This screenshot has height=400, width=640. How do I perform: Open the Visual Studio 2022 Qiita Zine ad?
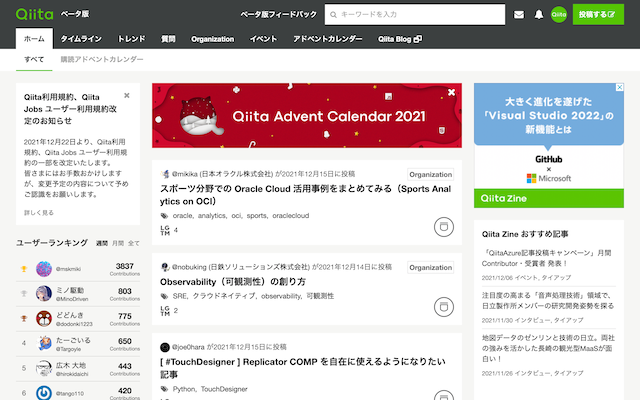coord(549,146)
